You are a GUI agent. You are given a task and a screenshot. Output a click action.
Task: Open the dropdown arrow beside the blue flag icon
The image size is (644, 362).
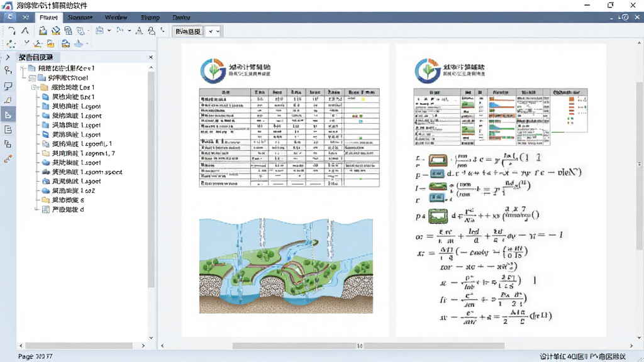[129, 31]
